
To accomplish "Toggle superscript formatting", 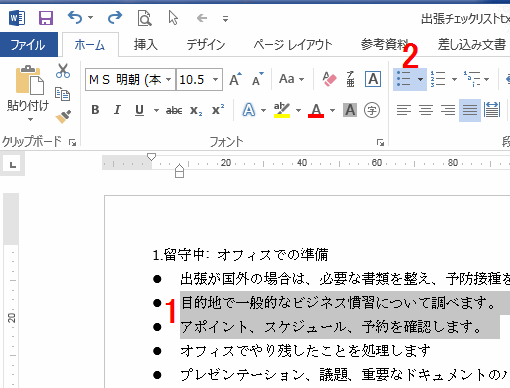I will point(218,109).
